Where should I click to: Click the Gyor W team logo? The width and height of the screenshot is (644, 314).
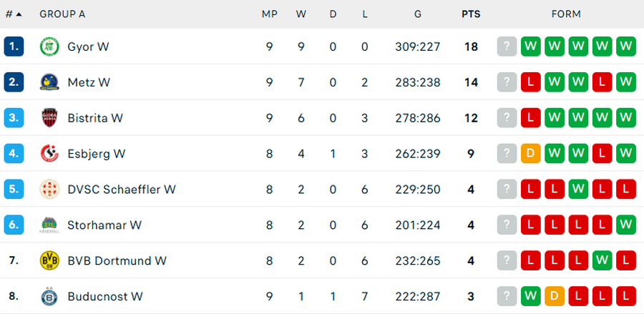[49, 46]
